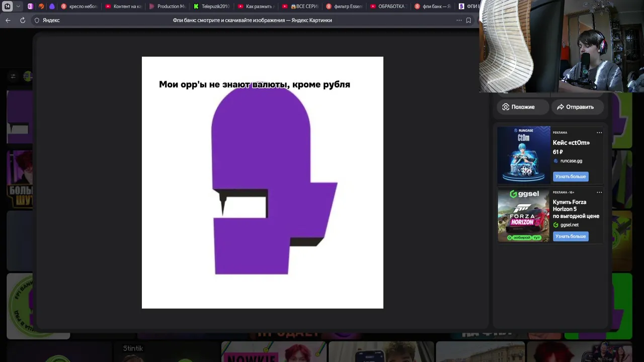The image size is (644, 362).
Task: Click the share arrow icon inside 'Отправить'
Action: click(560, 107)
